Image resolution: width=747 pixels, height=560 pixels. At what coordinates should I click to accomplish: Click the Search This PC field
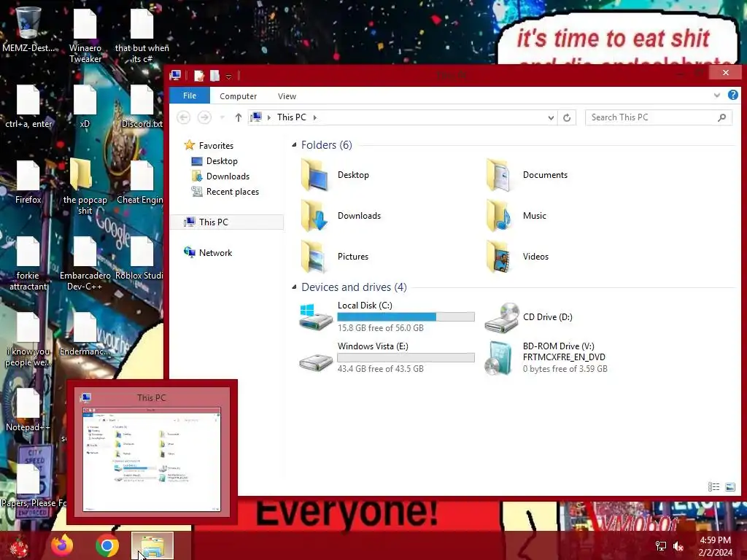tap(659, 117)
